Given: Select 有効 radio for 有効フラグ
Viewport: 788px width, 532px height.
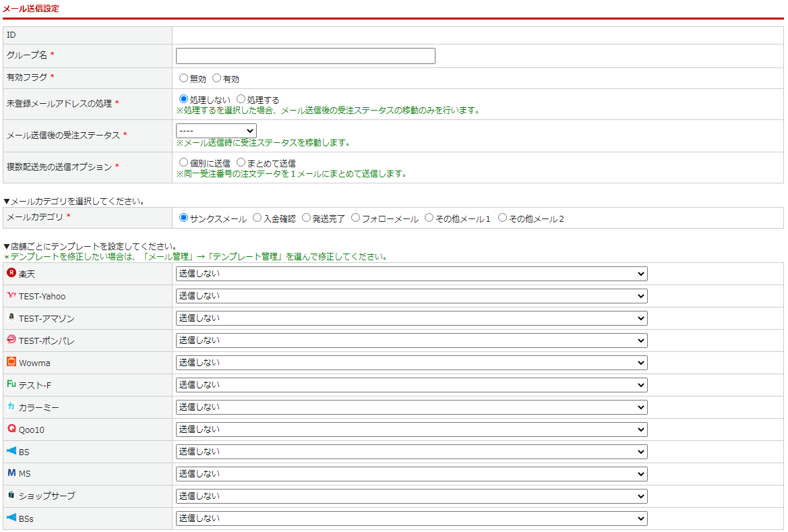Looking at the screenshot, I should 217,78.
